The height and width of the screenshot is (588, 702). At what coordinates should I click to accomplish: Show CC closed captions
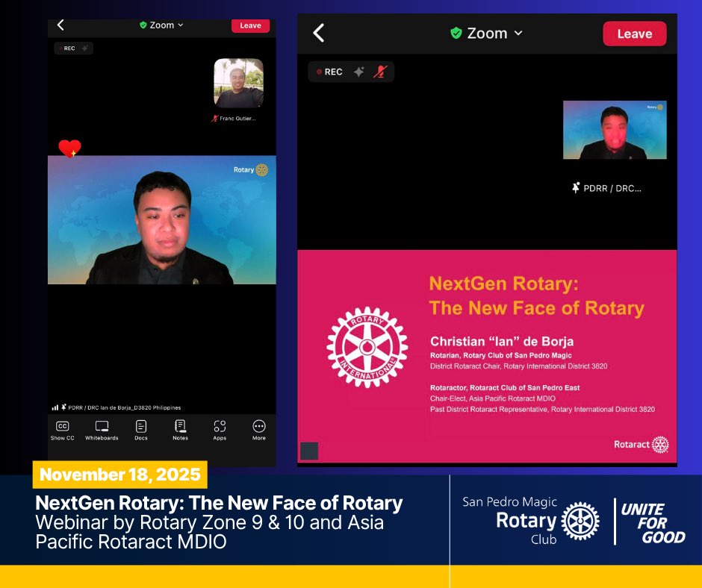(62, 431)
